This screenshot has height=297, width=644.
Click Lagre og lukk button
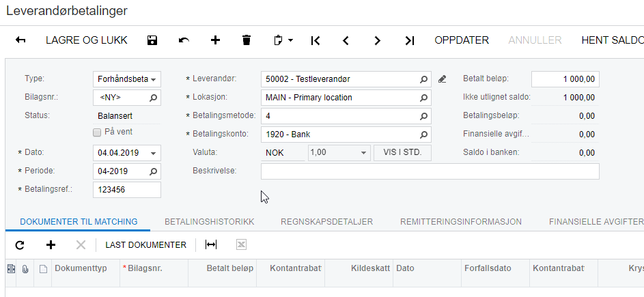87,40
